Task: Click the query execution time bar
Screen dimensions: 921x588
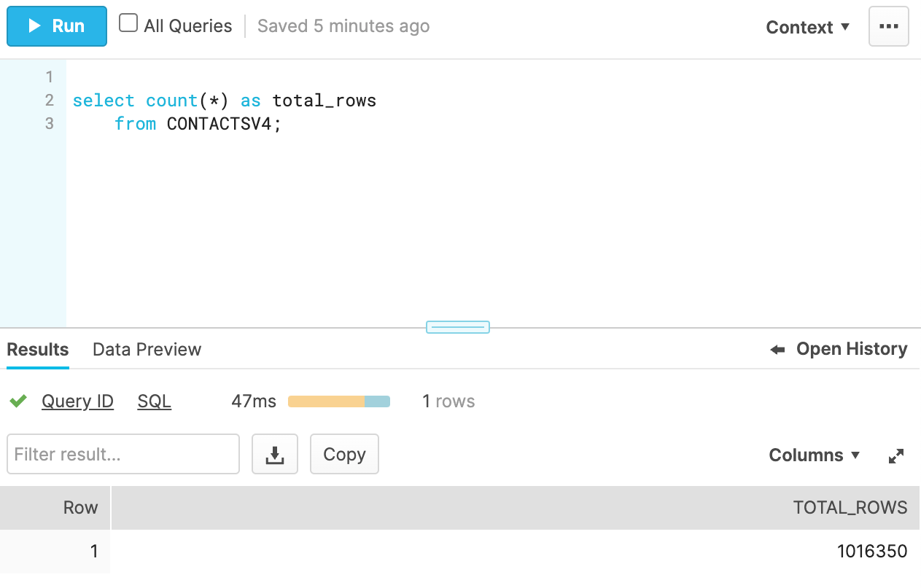Action: [339, 401]
